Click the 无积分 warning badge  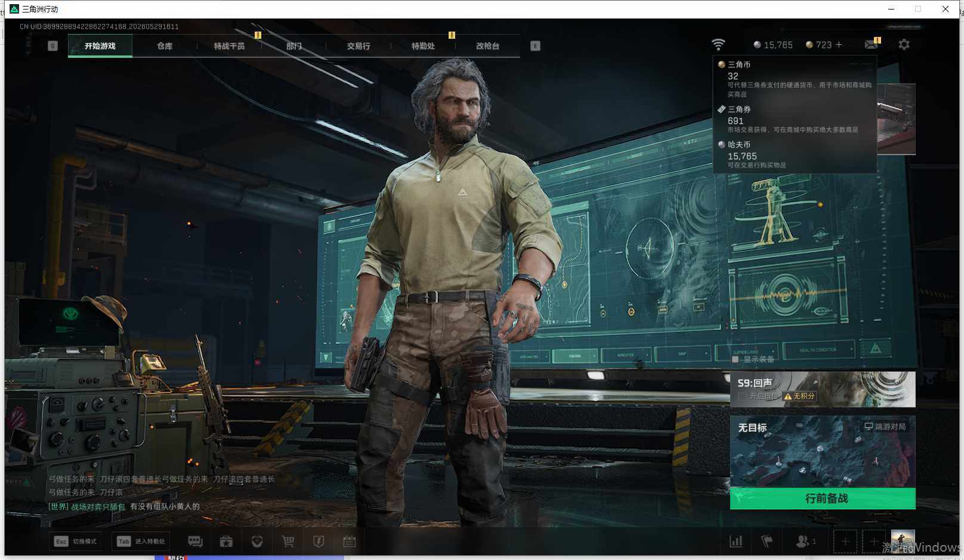coord(799,396)
